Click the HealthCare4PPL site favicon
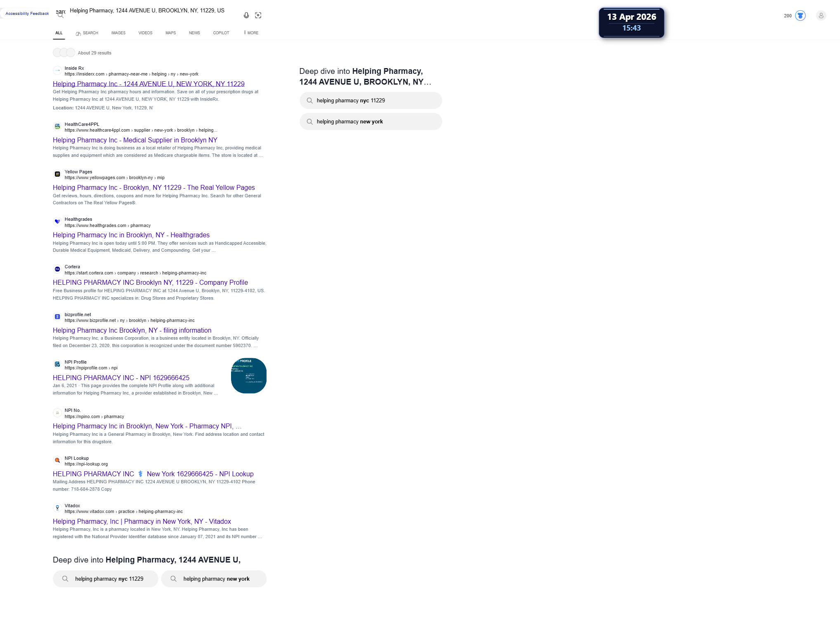The height and width of the screenshot is (643, 840). 57,127
